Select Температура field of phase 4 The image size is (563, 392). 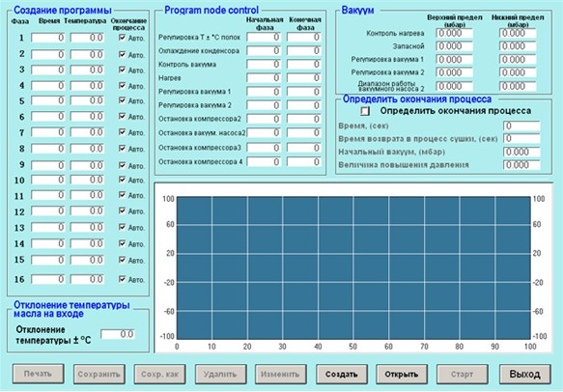[x=87, y=85]
